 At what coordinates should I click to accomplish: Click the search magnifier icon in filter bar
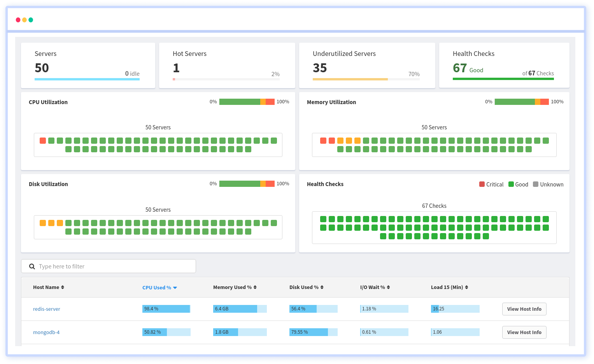click(32, 266)
